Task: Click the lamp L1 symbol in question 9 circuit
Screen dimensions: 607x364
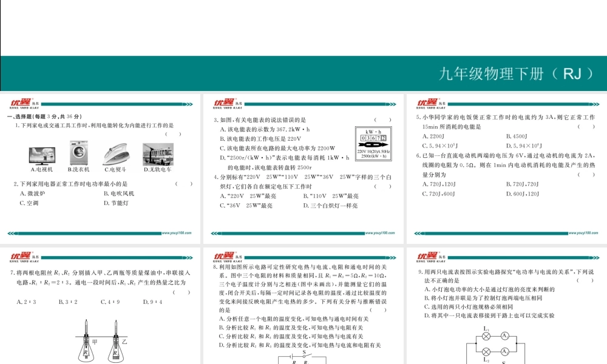Action: [x=486, y=335]
